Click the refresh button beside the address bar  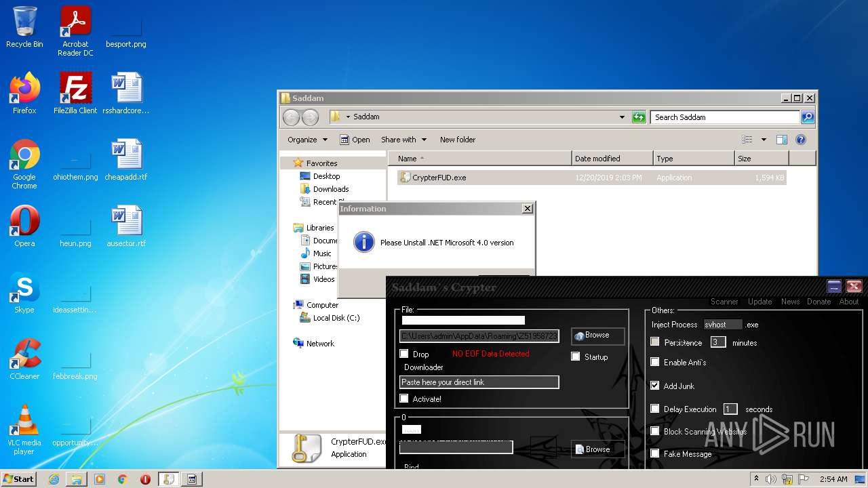tap(639, 117)
